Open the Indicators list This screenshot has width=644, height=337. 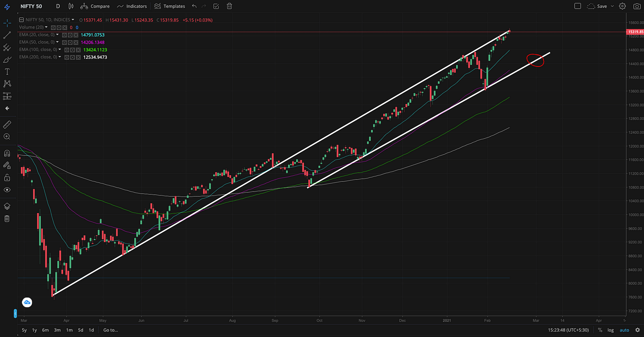(x=131, y=6)
